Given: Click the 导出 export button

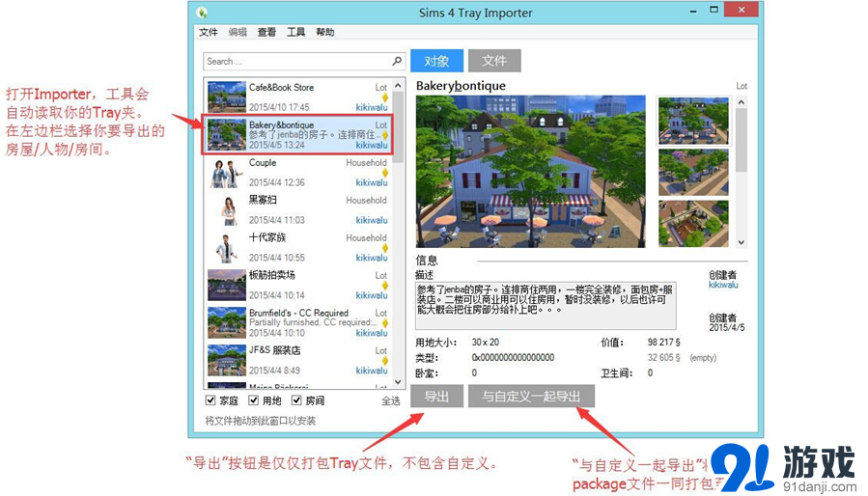Looking at the screenshot, I should (436, 396).
